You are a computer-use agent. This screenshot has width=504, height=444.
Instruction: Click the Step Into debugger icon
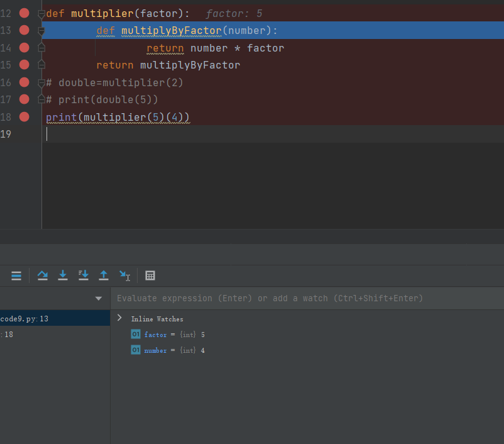tap(63, 275)
